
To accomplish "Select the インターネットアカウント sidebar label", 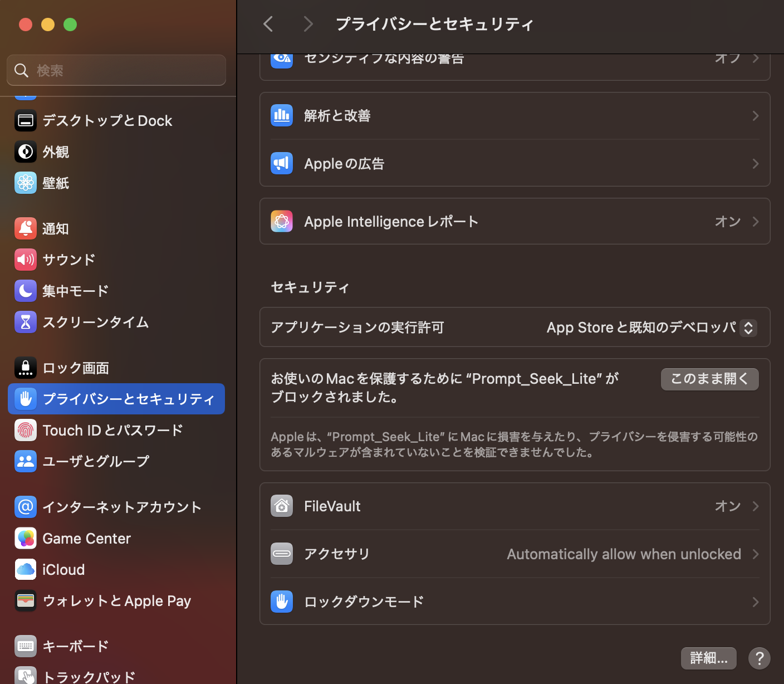I will pos(122,507).
